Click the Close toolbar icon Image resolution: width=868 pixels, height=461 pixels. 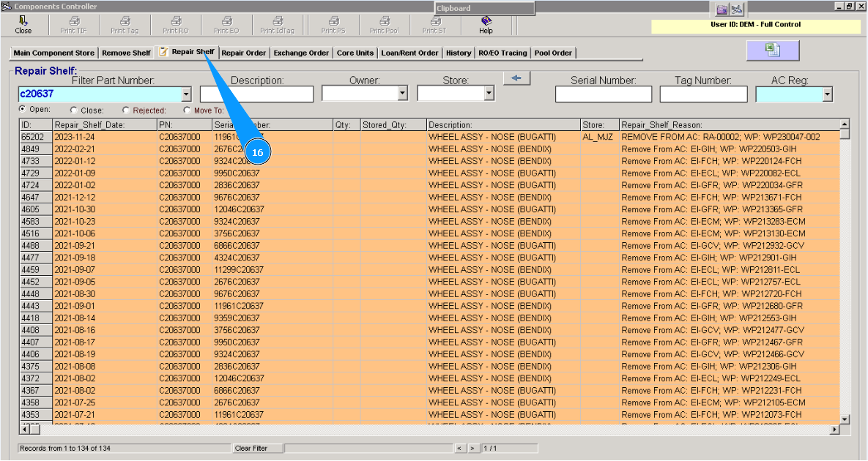23,26
